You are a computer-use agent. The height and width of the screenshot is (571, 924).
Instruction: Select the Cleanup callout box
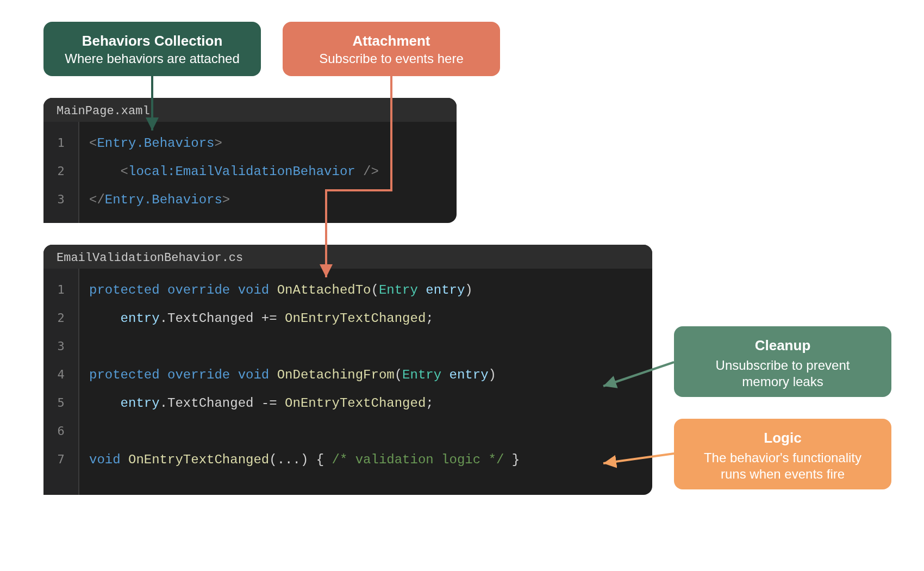pyautogui.click(x=783, y=362)
